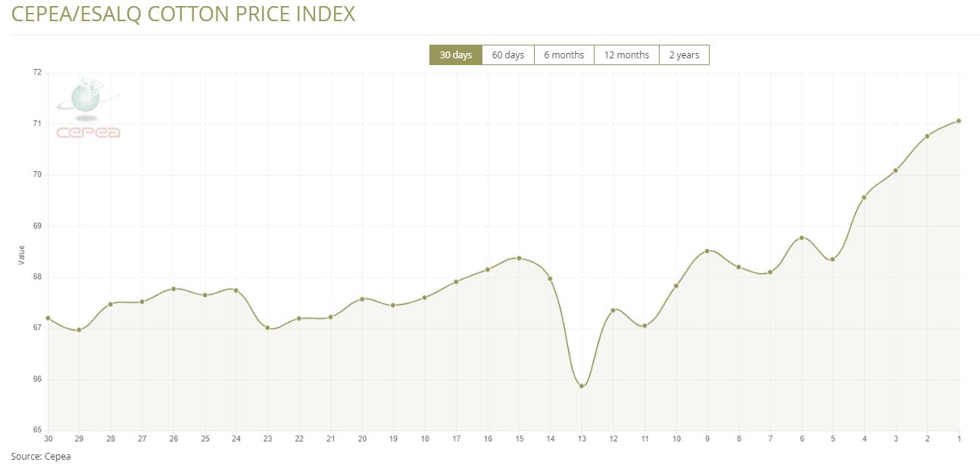The height and width of the screenshot is (468, 980).
Task: Click the day 15 data point
Action: [519, 258]
